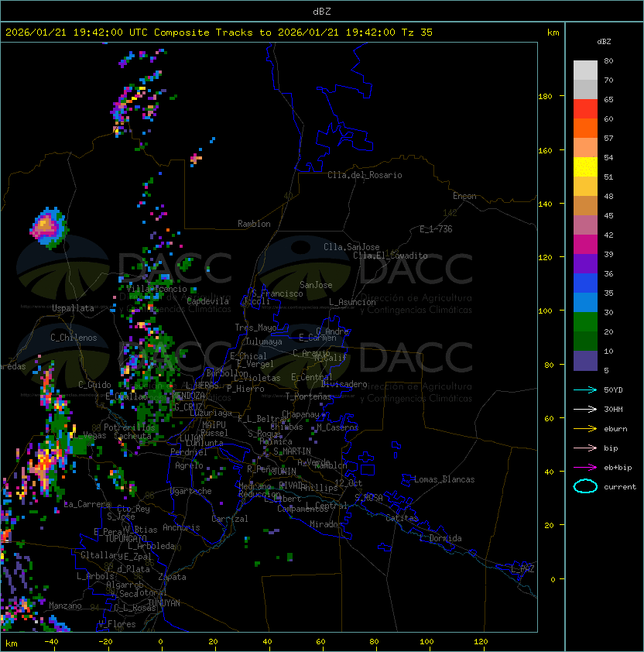Screen dimensions: 644x652
Task: Click the 'Ugarteche' place label
Action: pos(191,492)
